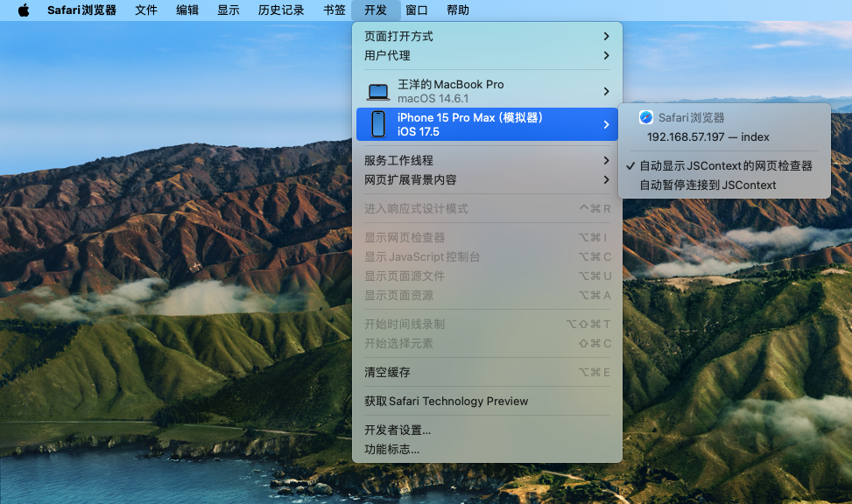Open 开发者设置…

pyautogui.click(x=487, y=430)
